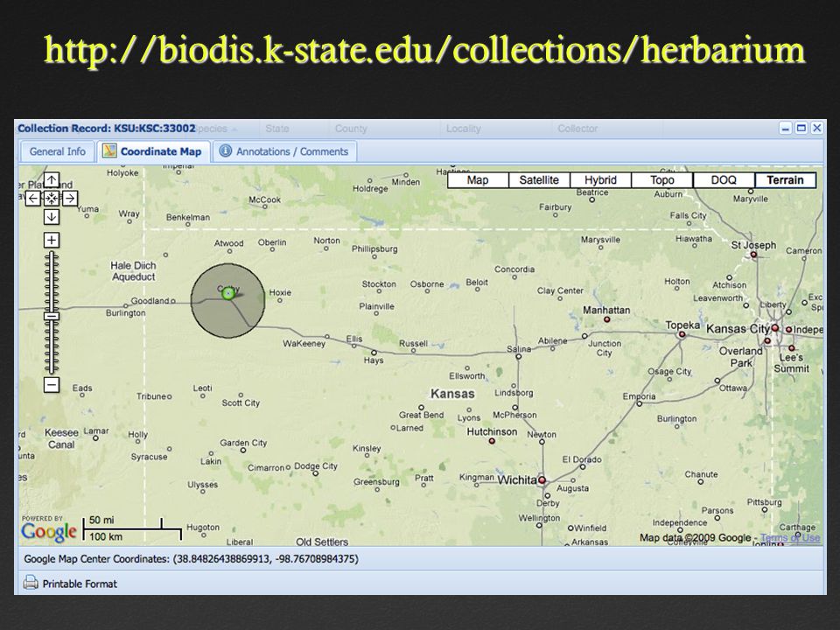Click the Google logo on the map
Viewport: 840px width, 630px height.
(49, 532)
